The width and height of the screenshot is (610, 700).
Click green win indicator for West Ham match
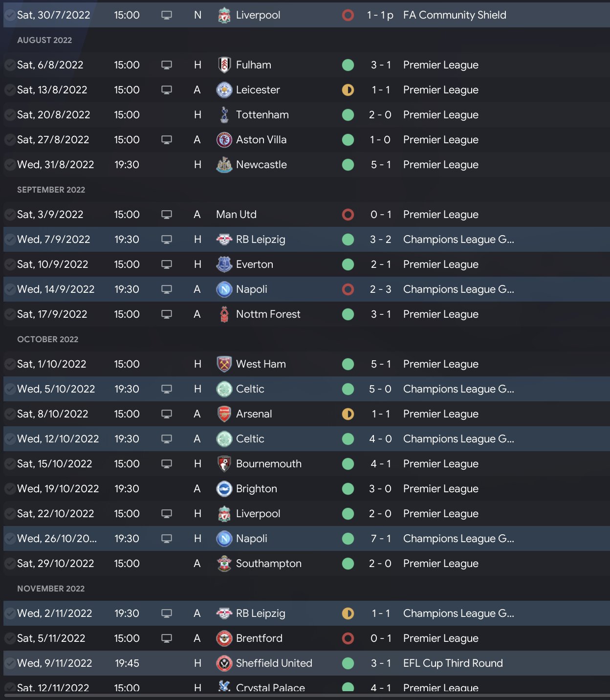click(x=348, y=364)
